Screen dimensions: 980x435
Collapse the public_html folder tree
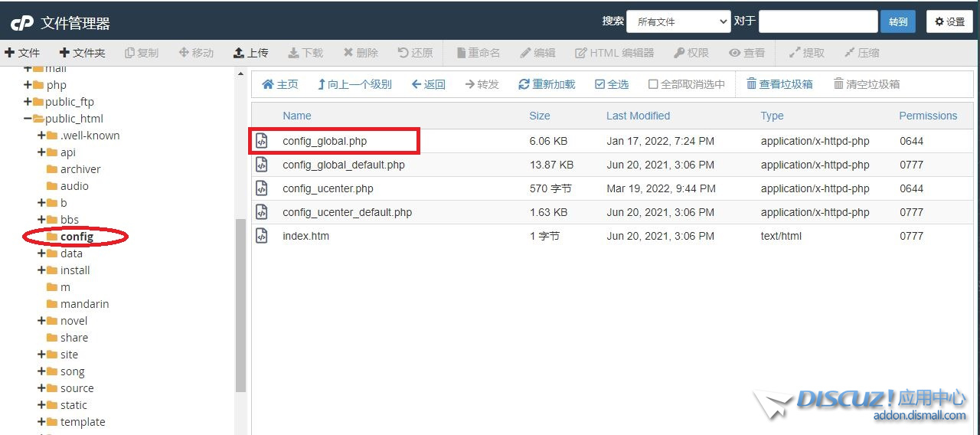(28, 119)
